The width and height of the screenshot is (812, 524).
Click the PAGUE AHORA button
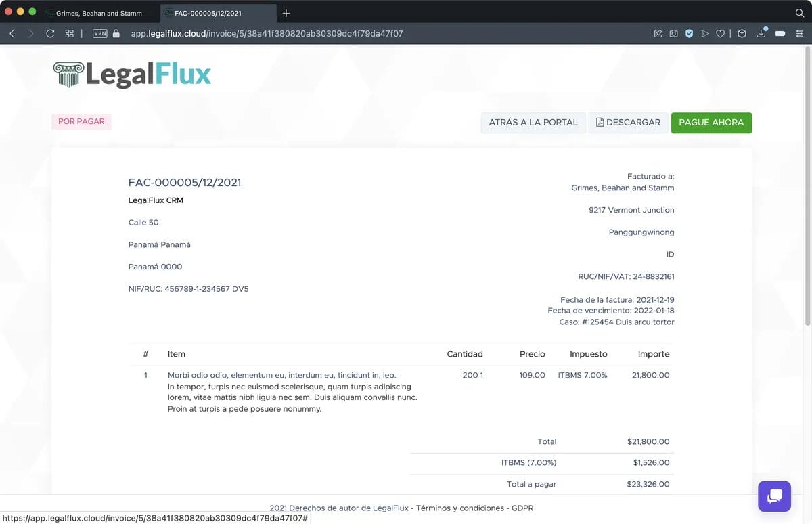[711, 123]
